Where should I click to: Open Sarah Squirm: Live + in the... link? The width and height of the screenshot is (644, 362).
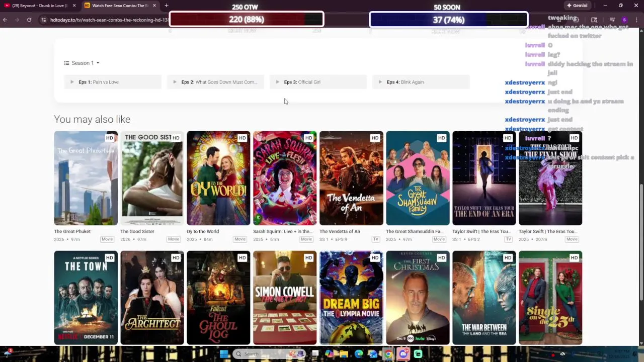coord(283,232)
